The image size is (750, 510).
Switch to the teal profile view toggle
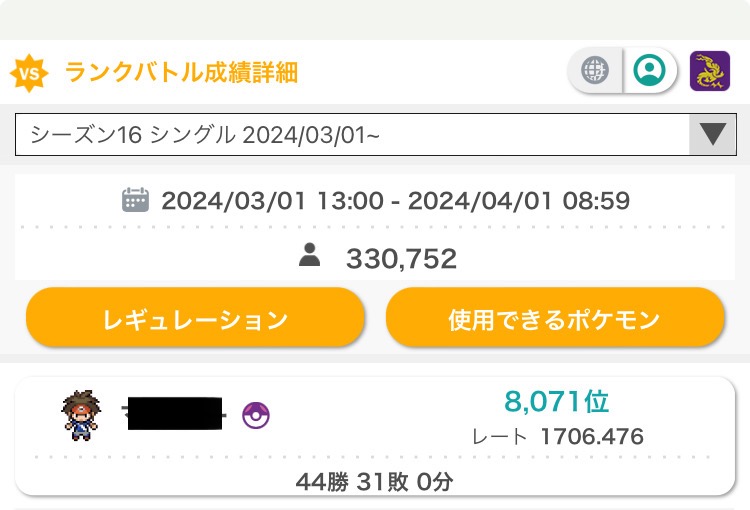pyautogui.click(x=650, y=72)
